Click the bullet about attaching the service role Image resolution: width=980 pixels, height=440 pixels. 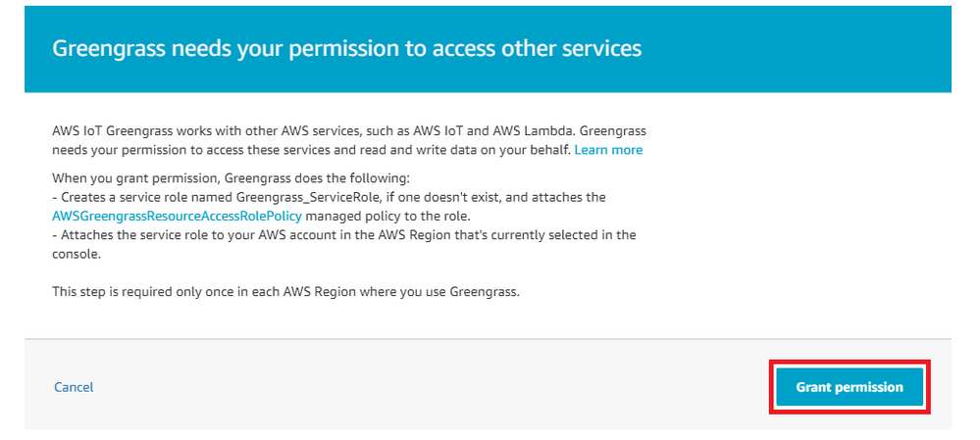[343, 245]
